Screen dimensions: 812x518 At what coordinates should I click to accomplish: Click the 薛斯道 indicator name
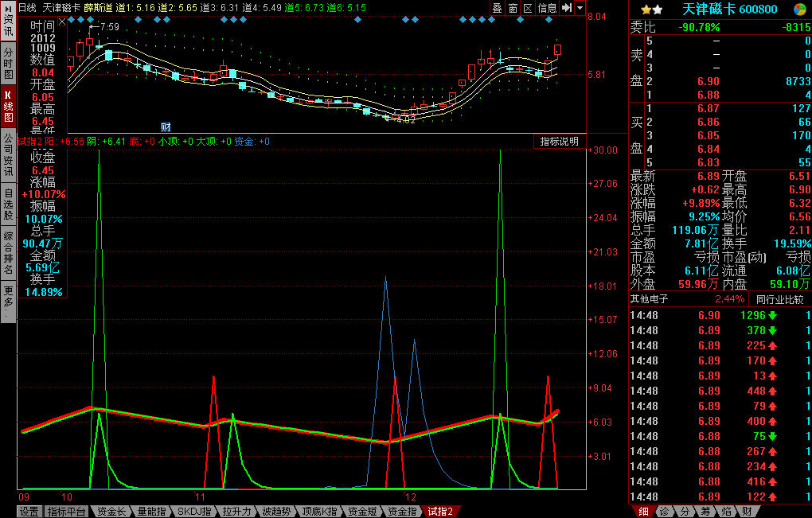pos(98,8)
